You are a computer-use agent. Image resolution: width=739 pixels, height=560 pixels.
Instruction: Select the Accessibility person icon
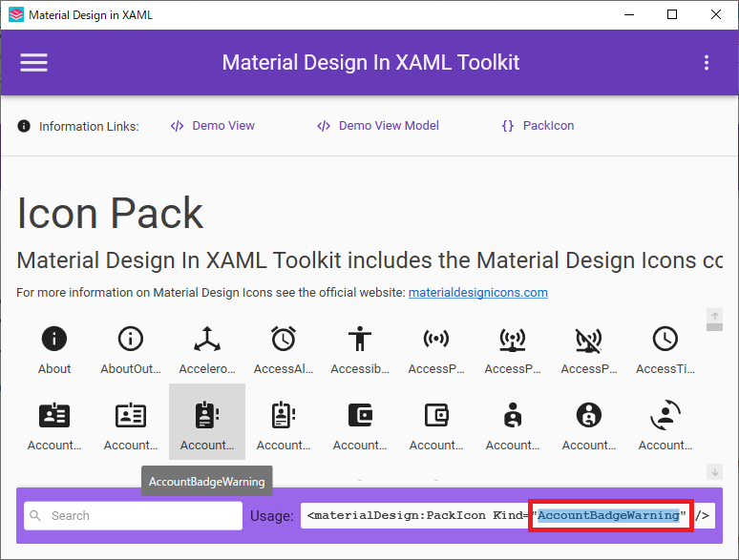coord(360,339)
